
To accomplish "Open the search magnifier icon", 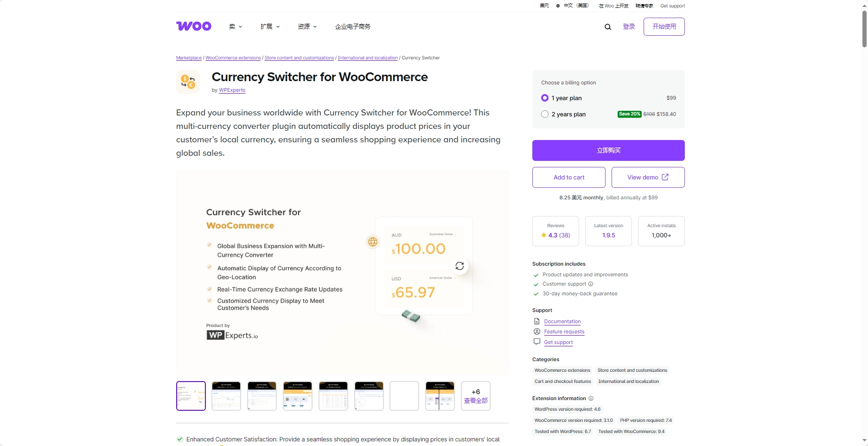I will [x=608, y=27].
